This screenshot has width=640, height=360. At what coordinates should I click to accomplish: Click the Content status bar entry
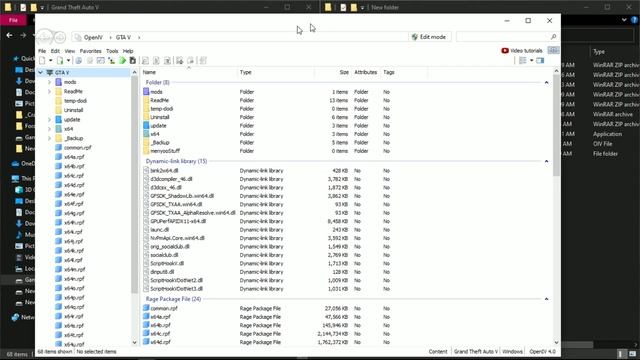[x=438, y=352]
